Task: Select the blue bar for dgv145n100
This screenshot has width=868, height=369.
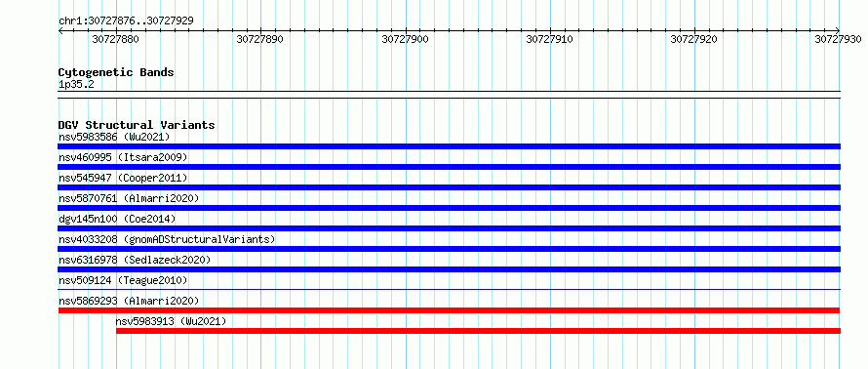Action: [449, 228]
